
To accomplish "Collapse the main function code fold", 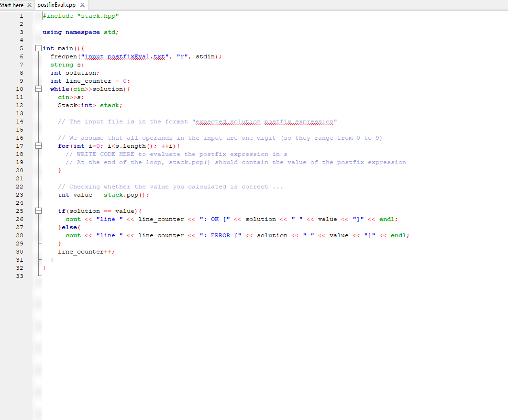I will pos(38,48).
